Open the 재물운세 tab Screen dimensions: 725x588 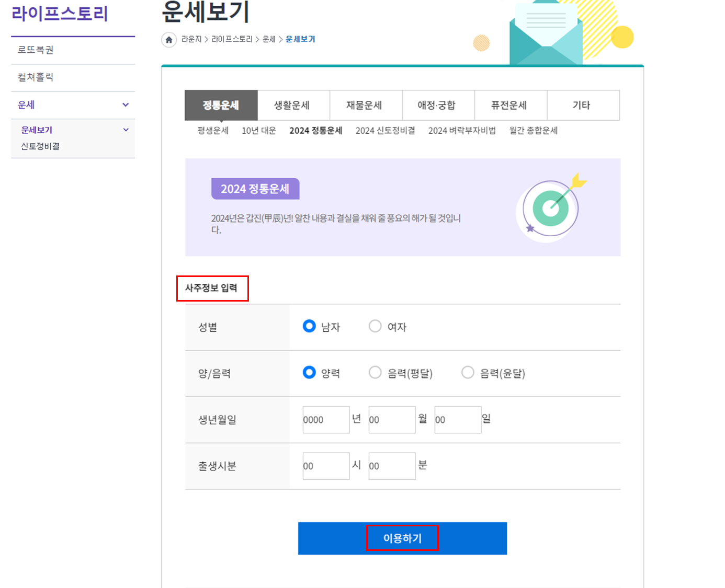[366, 105]
